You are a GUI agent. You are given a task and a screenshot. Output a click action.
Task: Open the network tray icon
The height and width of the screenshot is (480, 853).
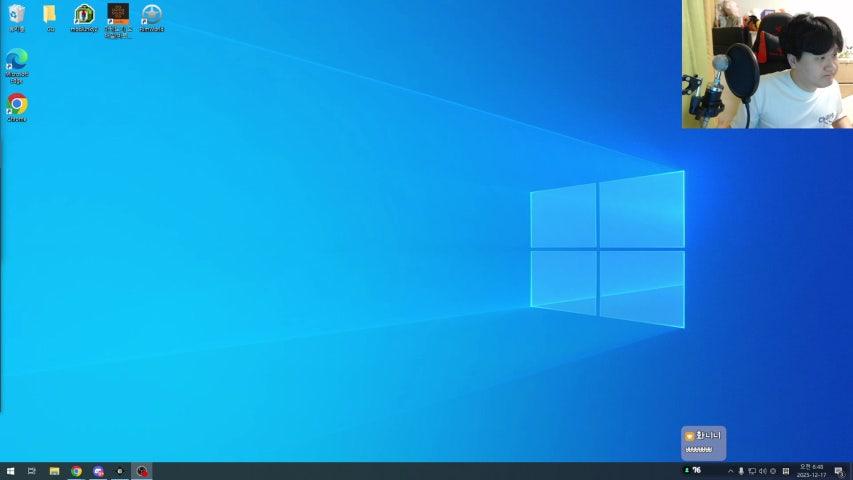(x=752, y=471)
